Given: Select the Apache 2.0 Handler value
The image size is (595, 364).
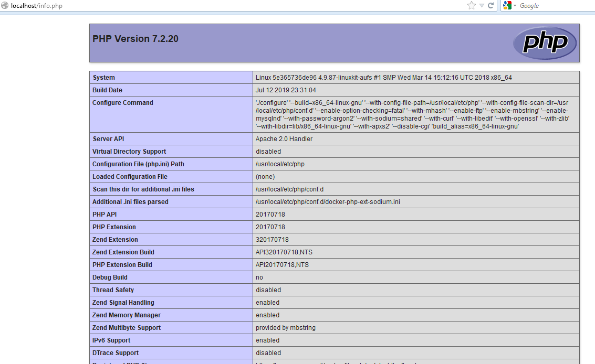Looking at the screenshot, I should point(284,139).
